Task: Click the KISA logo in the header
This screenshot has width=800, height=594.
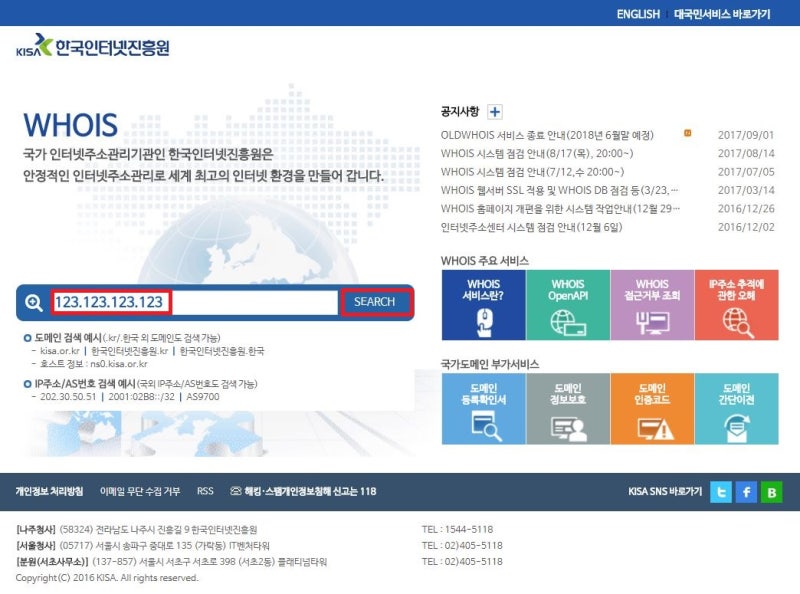Action: tap(93, 46)
